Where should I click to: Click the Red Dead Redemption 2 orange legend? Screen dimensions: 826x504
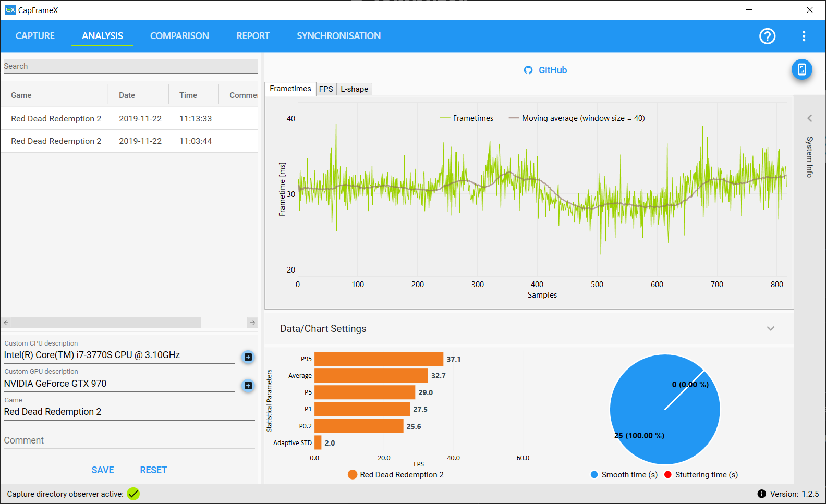395,474
